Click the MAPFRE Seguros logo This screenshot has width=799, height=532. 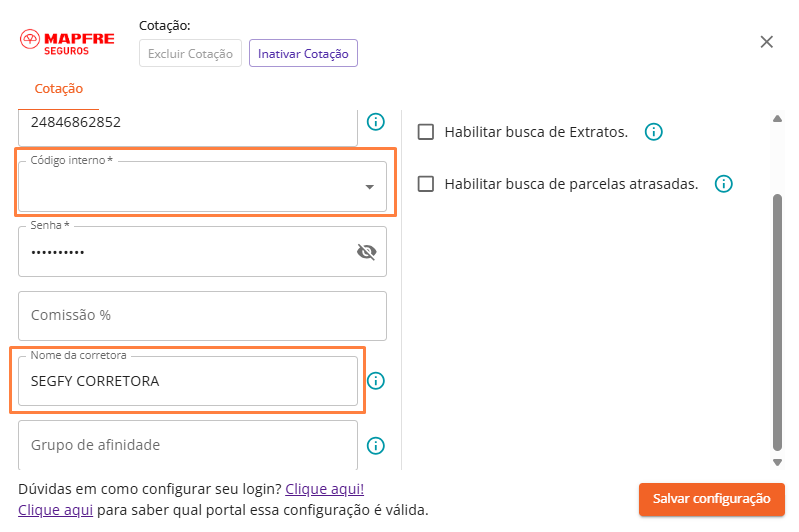[67, 43]
